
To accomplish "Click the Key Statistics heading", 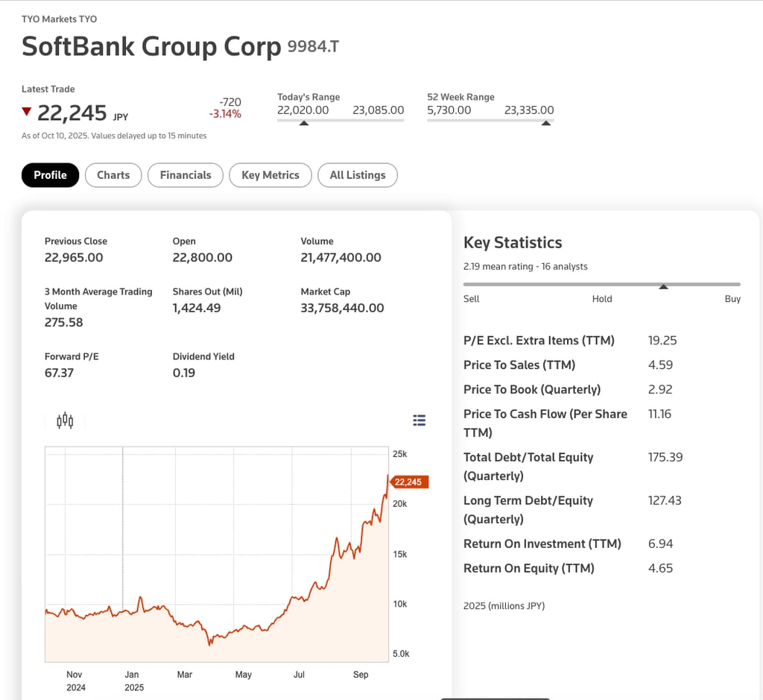I will point(513,242).
